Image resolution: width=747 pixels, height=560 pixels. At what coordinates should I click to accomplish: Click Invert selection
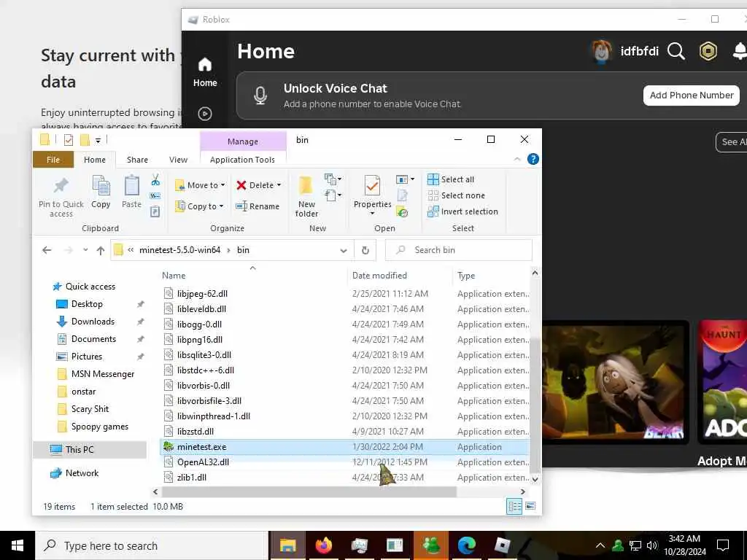click(x=462, y=211)
